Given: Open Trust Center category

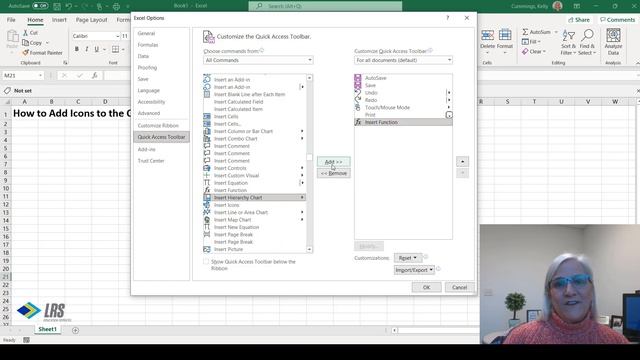Looking at the screenshot, I should tap(151, 161).
